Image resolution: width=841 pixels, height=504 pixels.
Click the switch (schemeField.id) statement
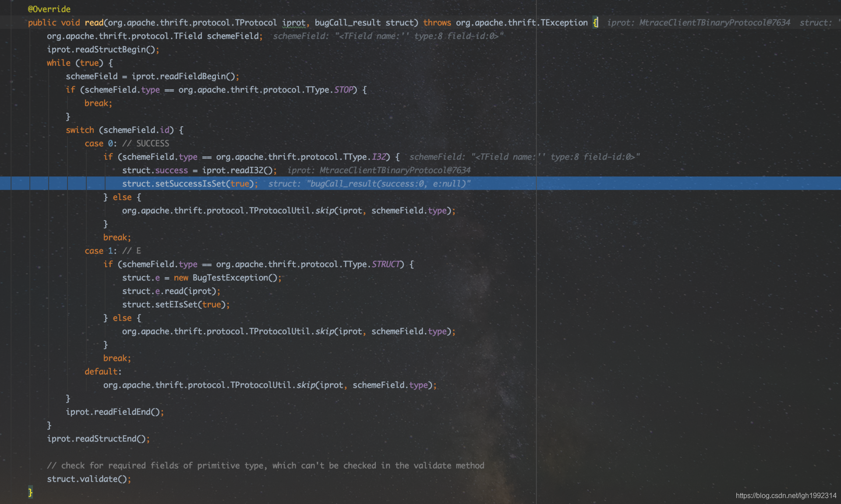(124, 130)
